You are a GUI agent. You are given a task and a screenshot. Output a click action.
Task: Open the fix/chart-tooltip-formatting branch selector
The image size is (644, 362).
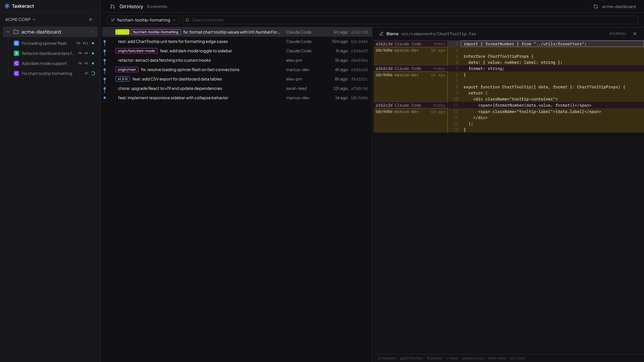point(143,20)
